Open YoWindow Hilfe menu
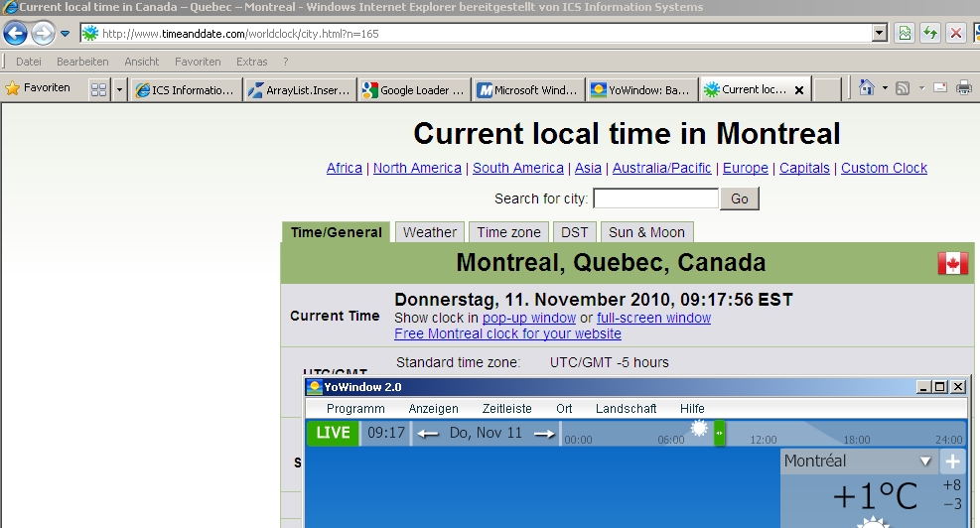980x528 pixels. (x=692, y=409)
